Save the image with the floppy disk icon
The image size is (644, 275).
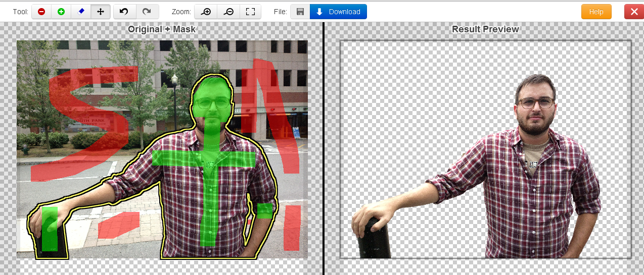300,12
